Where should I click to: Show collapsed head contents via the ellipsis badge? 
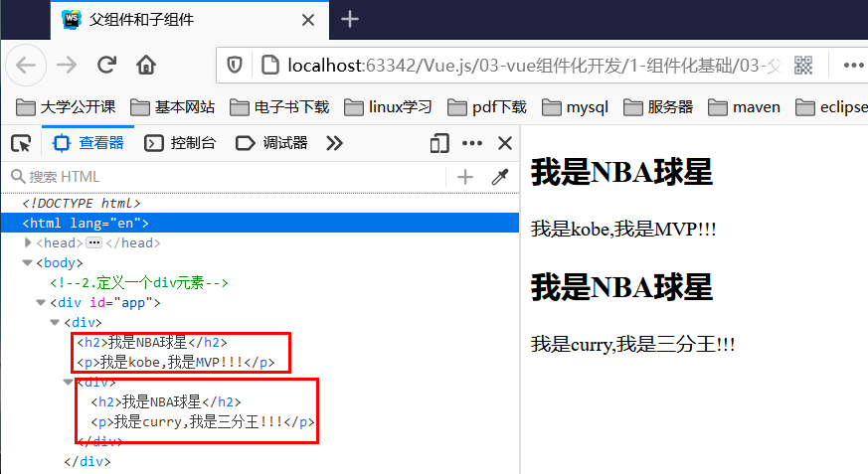tap(94, 242)
